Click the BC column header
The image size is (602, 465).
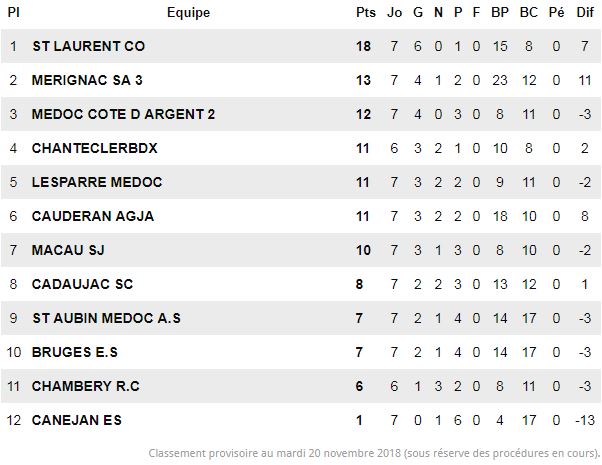529,13
